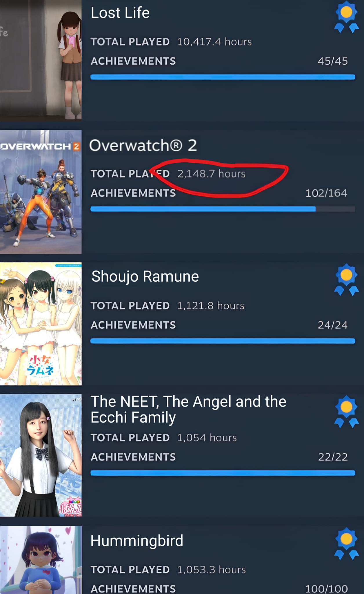Select the Shoujo Ramune cover thumbnail
This screenshot has height=594, width=364.
pos(41,324)
